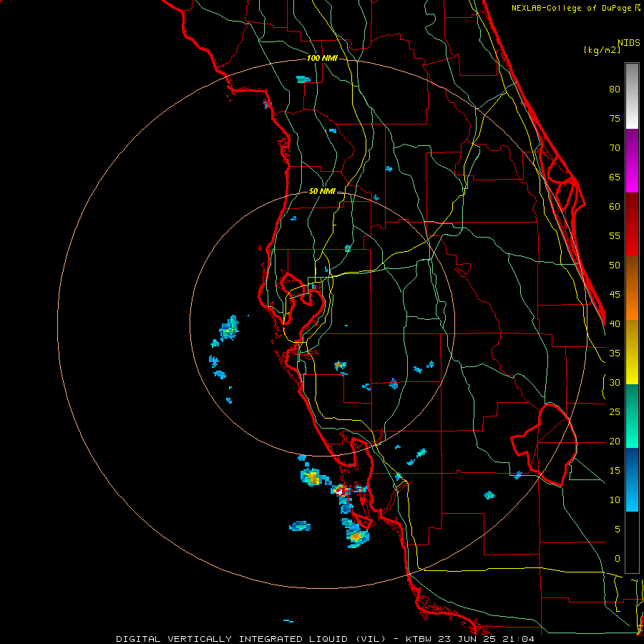The image size is (644, 644).
Task: Click the NEXLAB-College of DuPage label
Action: pos(572,8)
